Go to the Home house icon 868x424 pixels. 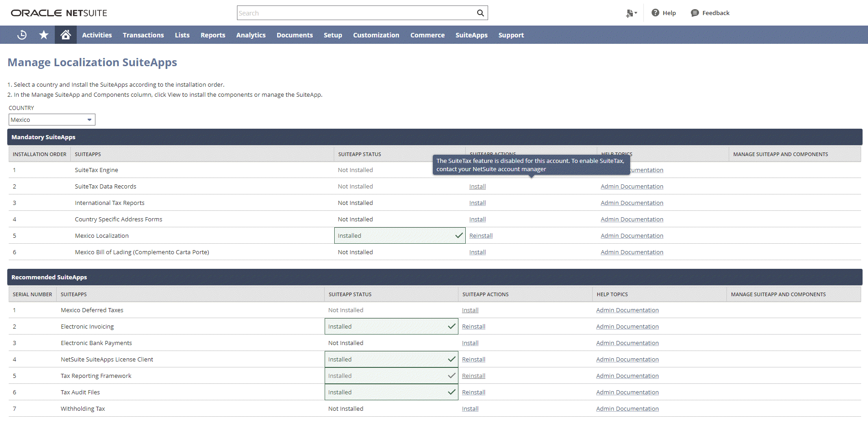coord(66,35)
